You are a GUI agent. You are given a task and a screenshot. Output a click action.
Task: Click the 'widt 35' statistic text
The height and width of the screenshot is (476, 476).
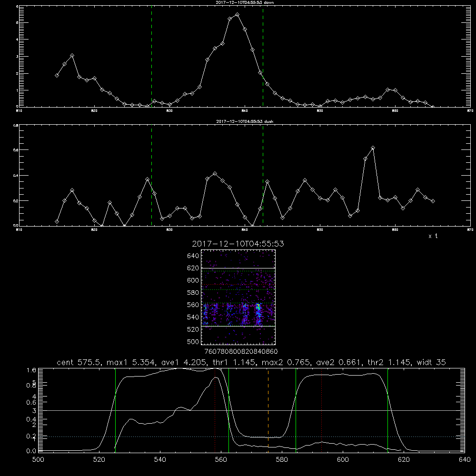(431, 362)
